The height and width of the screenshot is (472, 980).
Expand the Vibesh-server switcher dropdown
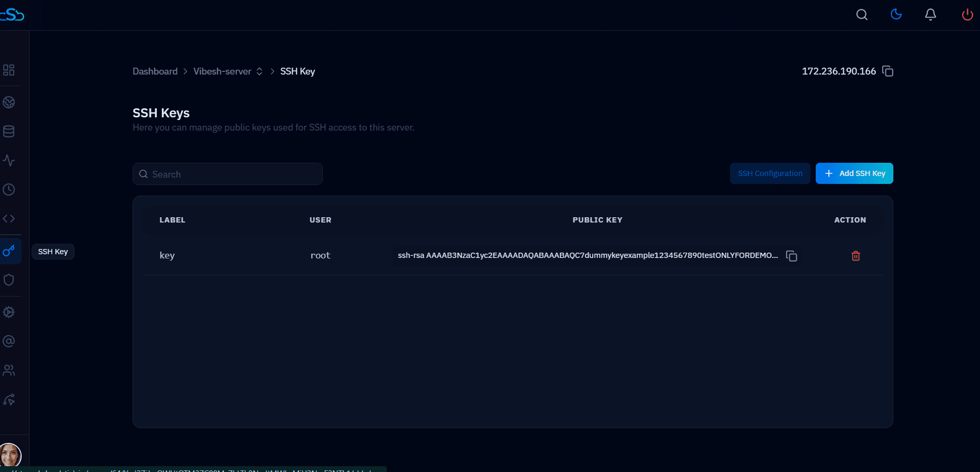click(x=259, y=71)
